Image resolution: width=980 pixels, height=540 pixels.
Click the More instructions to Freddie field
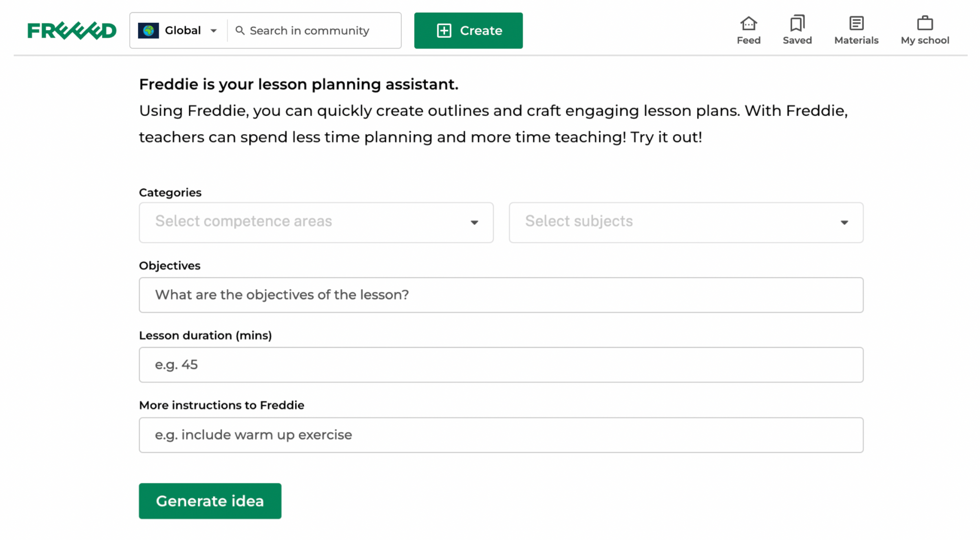501,435
